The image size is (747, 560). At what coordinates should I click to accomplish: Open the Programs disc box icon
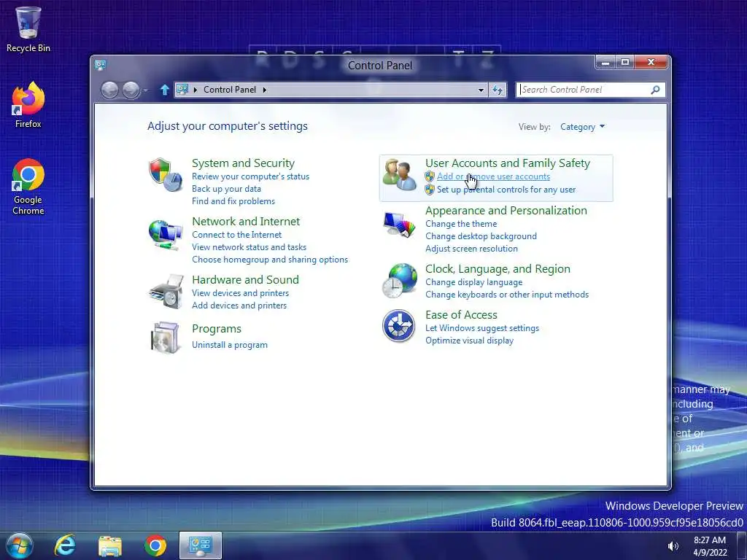pos(165,338)
